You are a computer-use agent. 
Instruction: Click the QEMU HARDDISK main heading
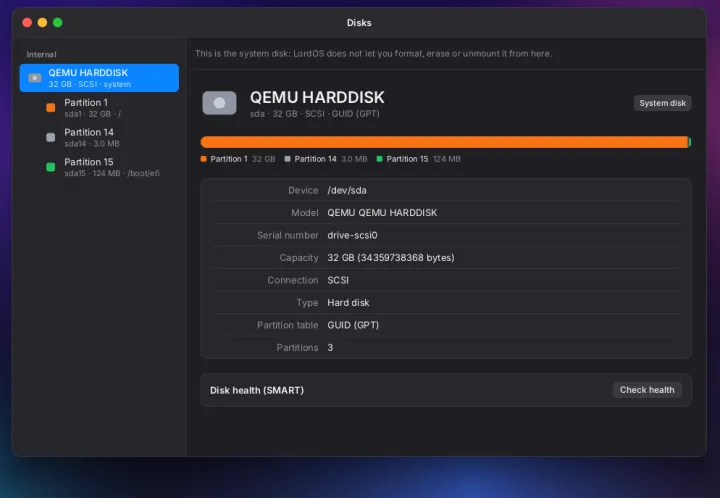click(x=317, y=98)
